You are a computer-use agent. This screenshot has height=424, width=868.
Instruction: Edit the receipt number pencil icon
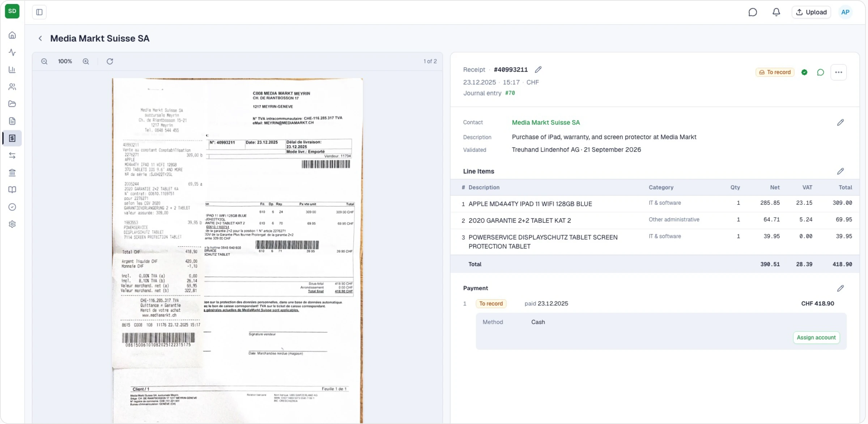(x=538, y=69)
